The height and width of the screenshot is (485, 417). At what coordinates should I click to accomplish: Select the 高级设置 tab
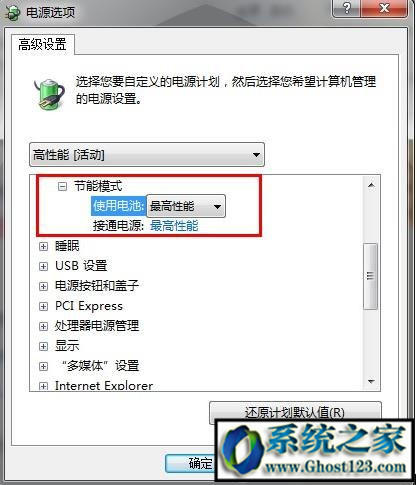[x=42, y=44]
